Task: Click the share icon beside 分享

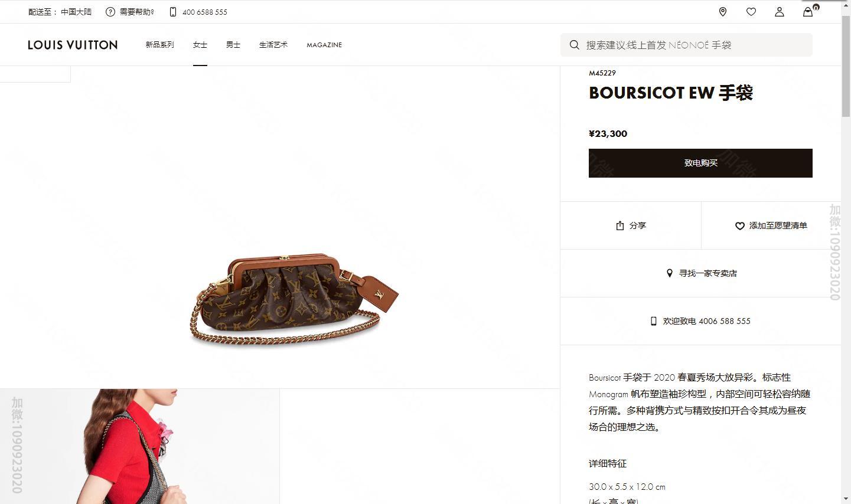Action: (620, 225)
